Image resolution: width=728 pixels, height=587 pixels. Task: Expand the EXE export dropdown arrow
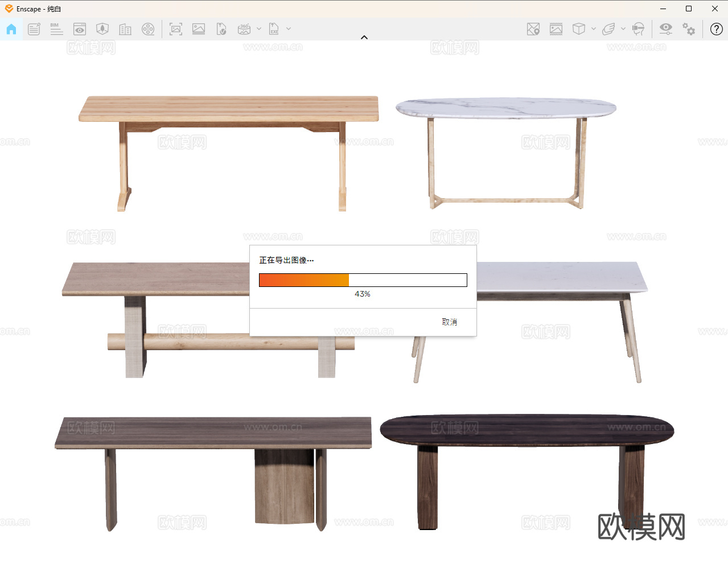tap(289, 28)
